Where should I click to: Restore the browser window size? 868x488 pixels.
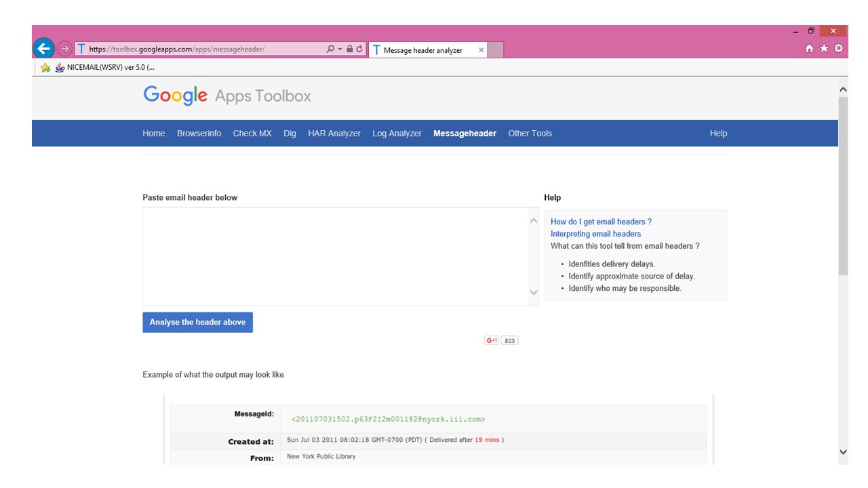[811, 30]
